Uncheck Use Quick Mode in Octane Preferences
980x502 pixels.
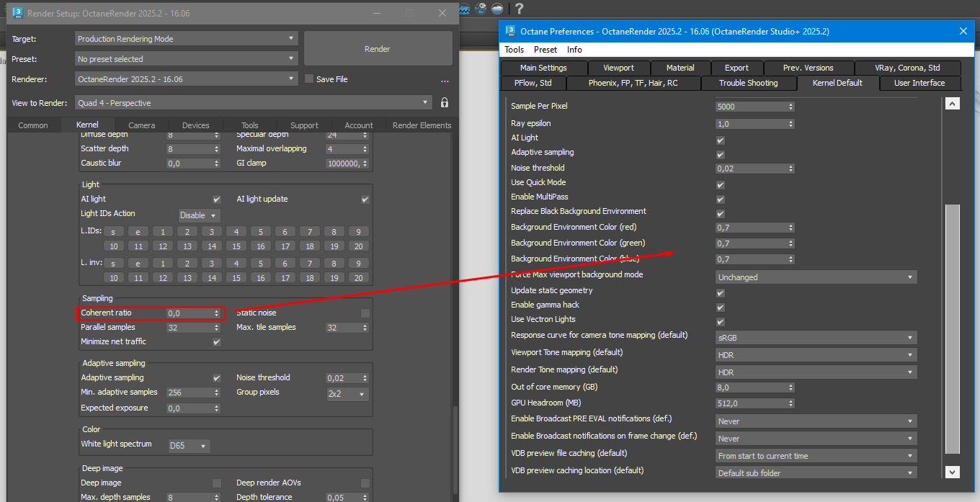click(x=721, y=185)
